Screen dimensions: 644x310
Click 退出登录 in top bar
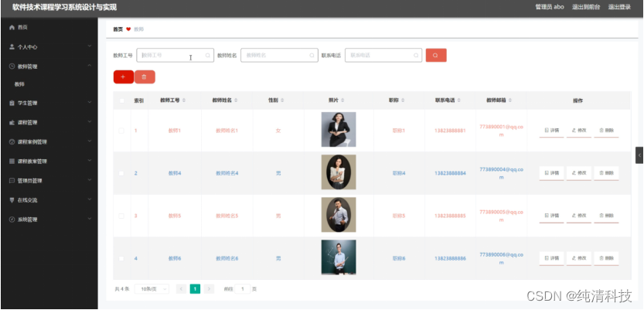point(619,7)
